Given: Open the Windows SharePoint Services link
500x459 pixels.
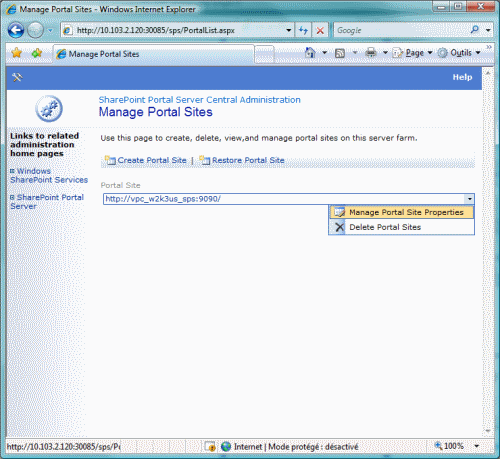Looking at the screenshot, I should (x=49, y=175).
